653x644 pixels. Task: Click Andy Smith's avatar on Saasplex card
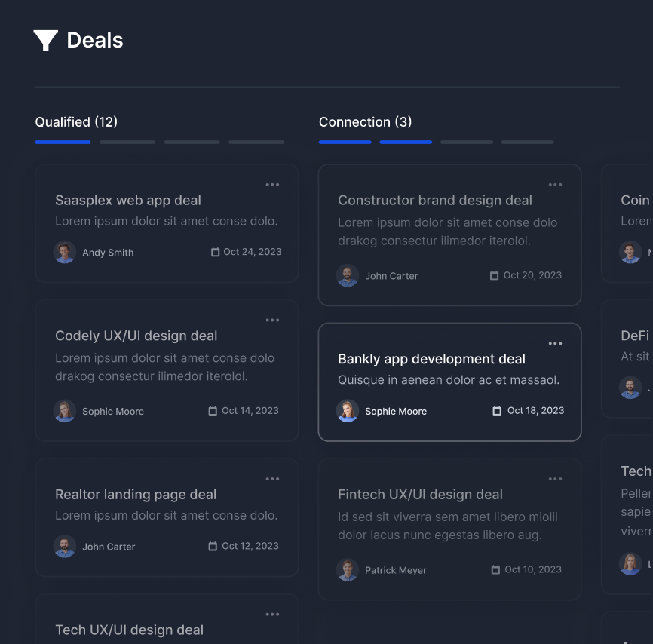[x=64, y=252]
